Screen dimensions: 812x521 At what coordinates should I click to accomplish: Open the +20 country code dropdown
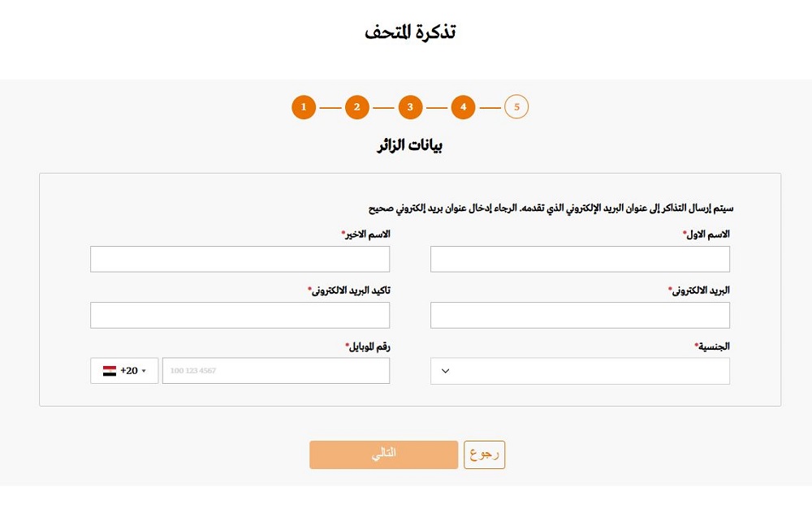[124, 371]
